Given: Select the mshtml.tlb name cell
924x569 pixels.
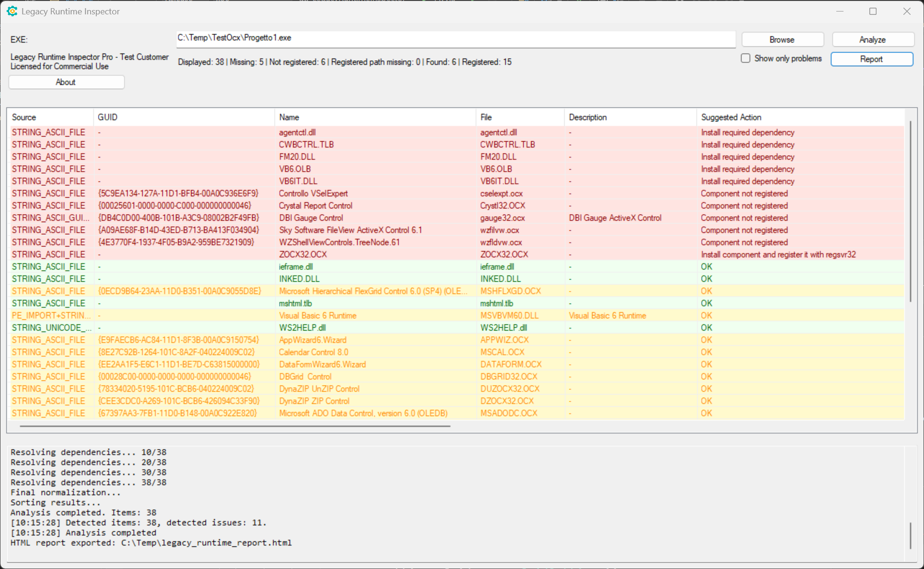Looking at the screenshot, I should tap(295, 303).
